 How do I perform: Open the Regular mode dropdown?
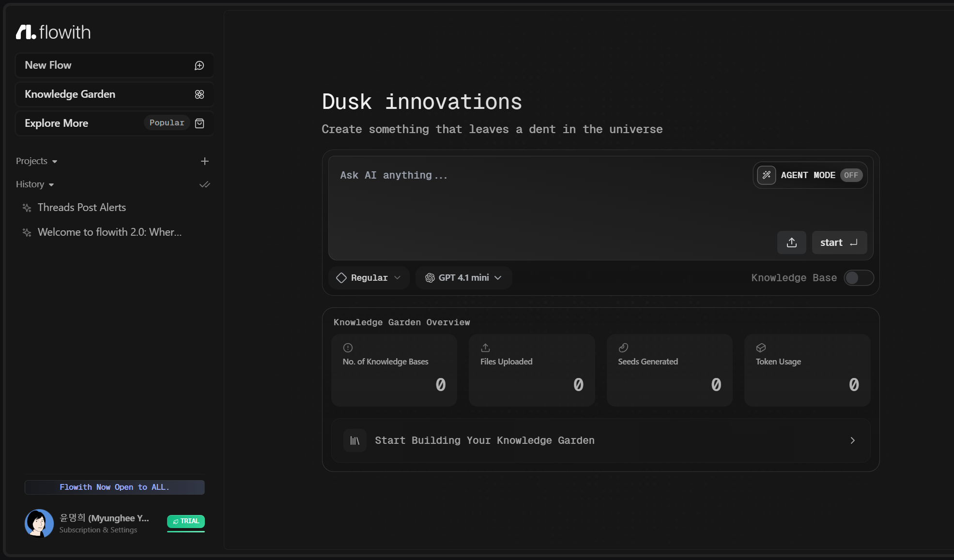click(369, 278)
